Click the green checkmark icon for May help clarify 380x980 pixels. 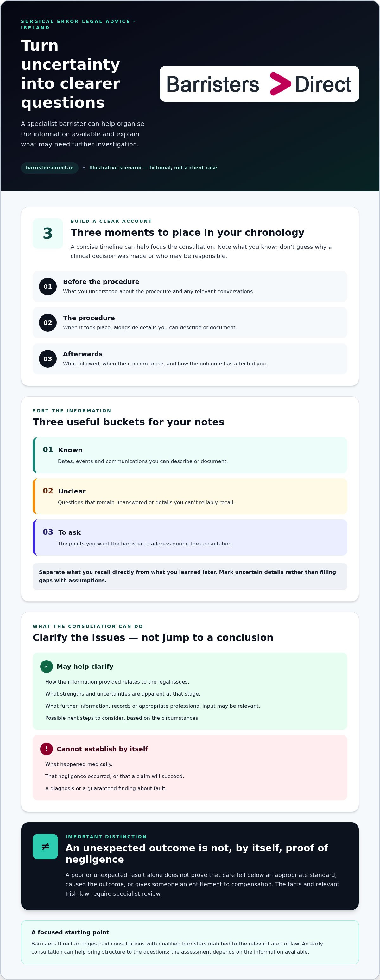pos(46,666)
